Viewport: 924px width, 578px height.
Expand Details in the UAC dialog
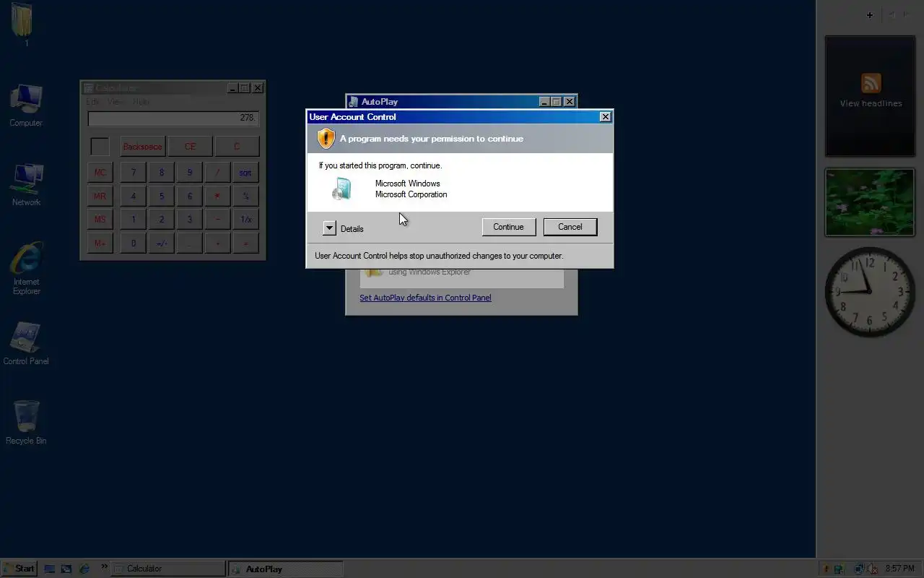tap(329, 228)
